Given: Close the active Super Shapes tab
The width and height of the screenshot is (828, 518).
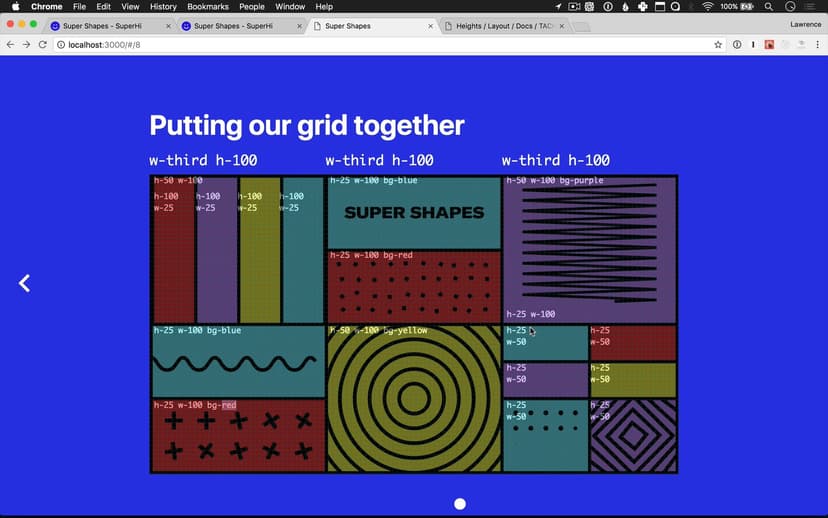Looking at the screenshot, I should coord(430,26).
